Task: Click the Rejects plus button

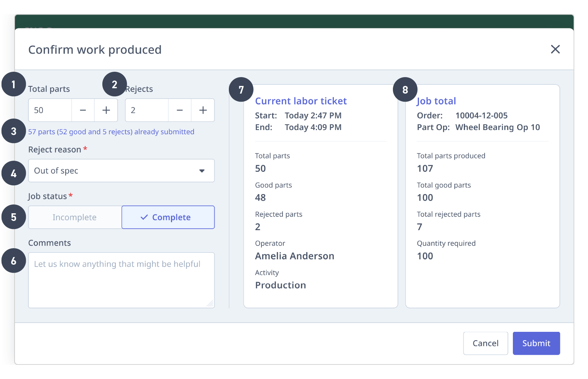Action: 203,110
